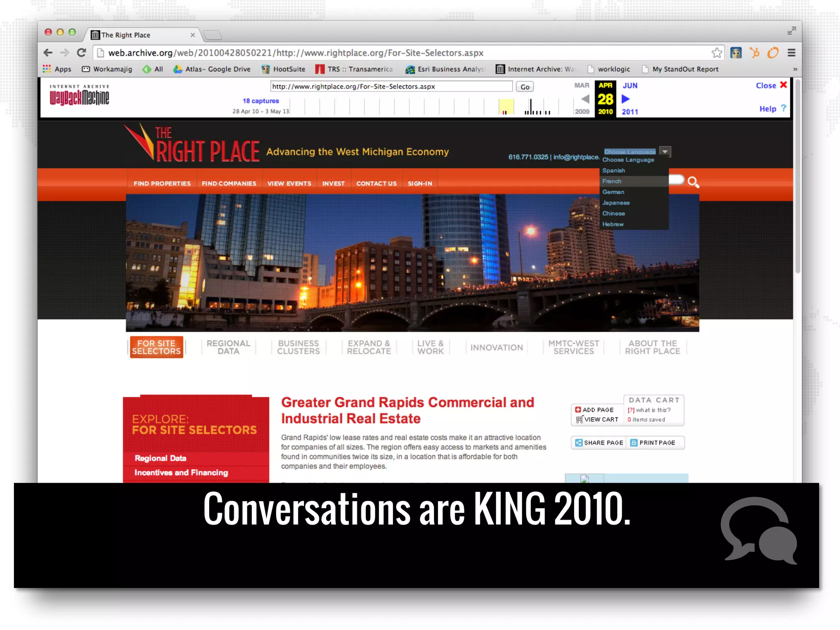840x630 pixels.
Task: Click the face avatar extension icon
Action: point(736,53)
